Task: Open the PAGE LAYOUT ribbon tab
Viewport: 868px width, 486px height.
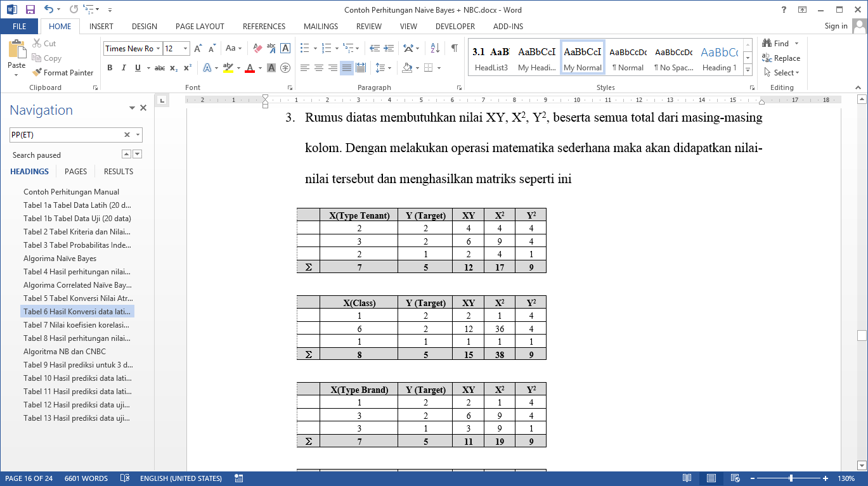Action: [200, 27]
